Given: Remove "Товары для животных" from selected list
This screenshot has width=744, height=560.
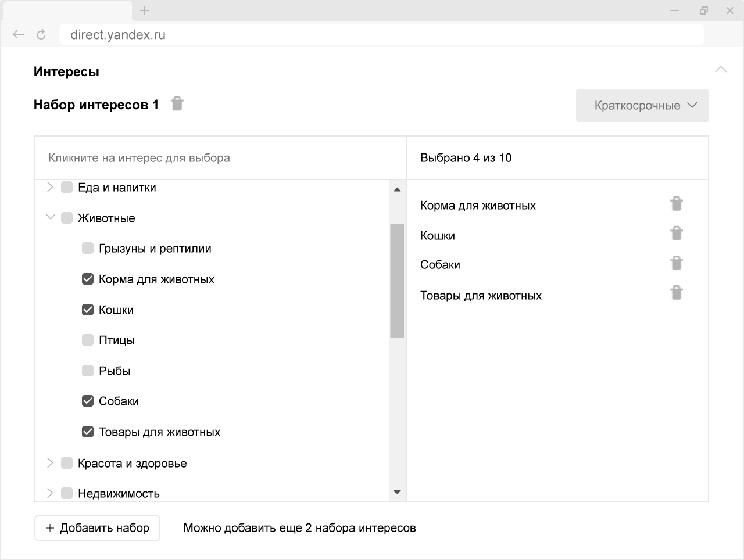Looking at the screenshot, I should pyautogui.click(x=677, y=292).
